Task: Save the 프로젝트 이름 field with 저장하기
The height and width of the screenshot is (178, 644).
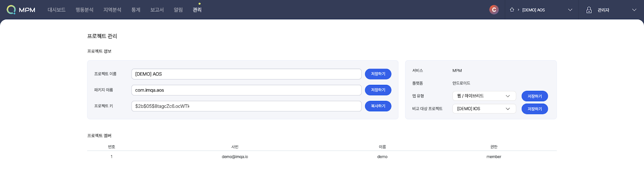Action: click(378, 74)
